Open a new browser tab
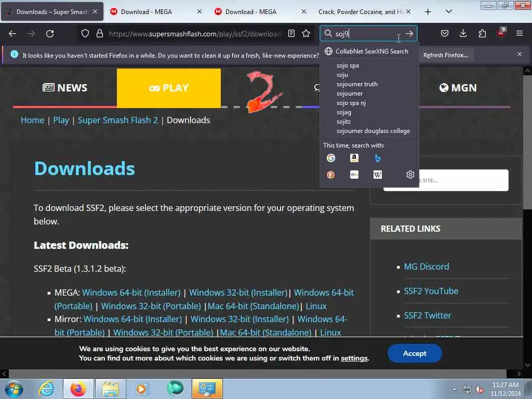The width and height of the screenshot is (532, 399). pos(428,12)
